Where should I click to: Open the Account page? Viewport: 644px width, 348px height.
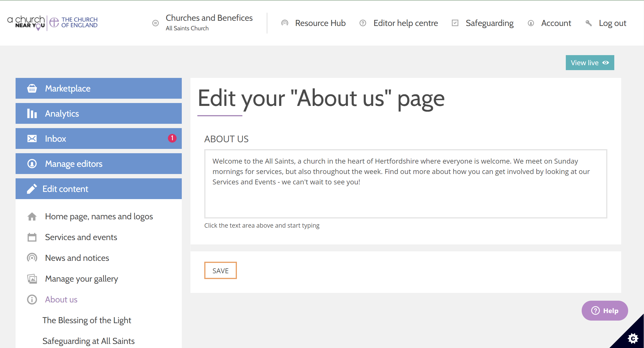pyautogui.click(x=556, y=23)
